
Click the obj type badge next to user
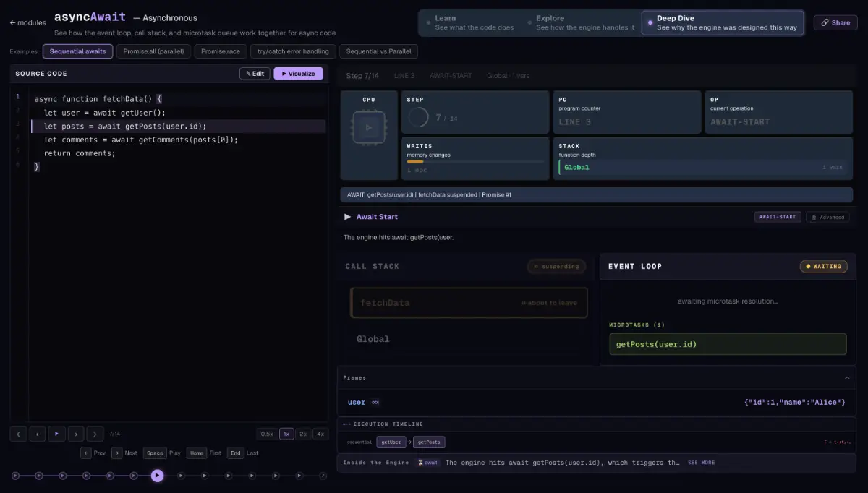(375, 403)
